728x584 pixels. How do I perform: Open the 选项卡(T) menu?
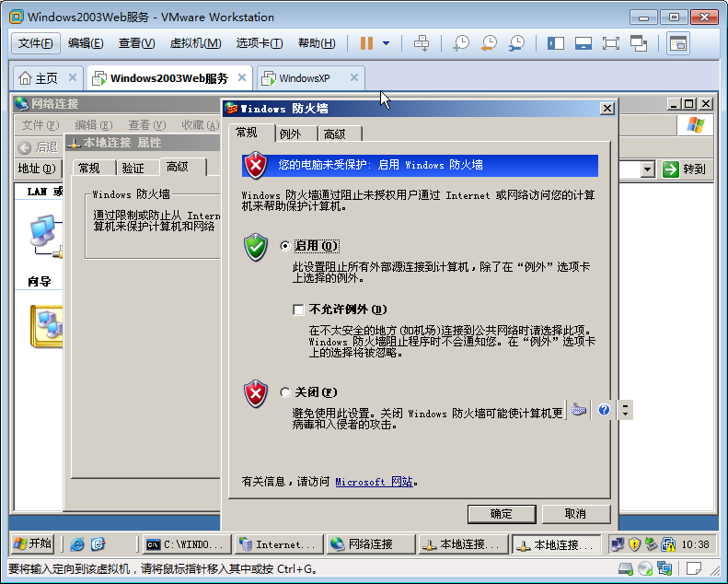pos(259,43)
